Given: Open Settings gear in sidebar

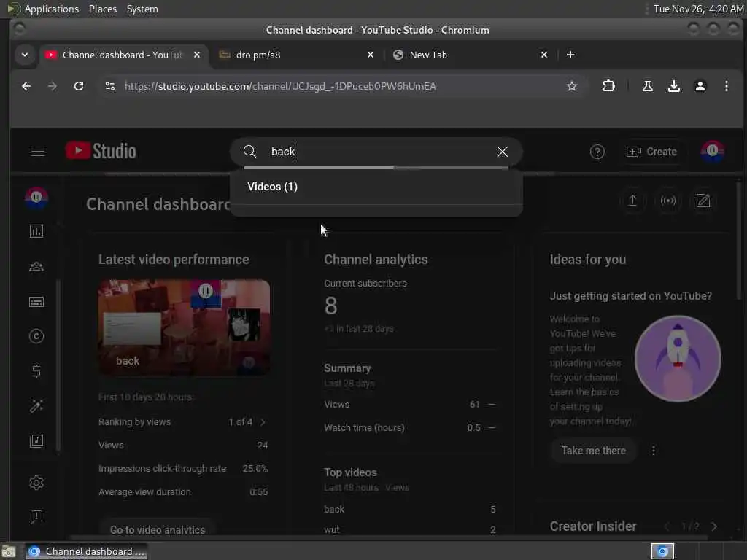Looking at the screenshot, I should tap(36, 483).
